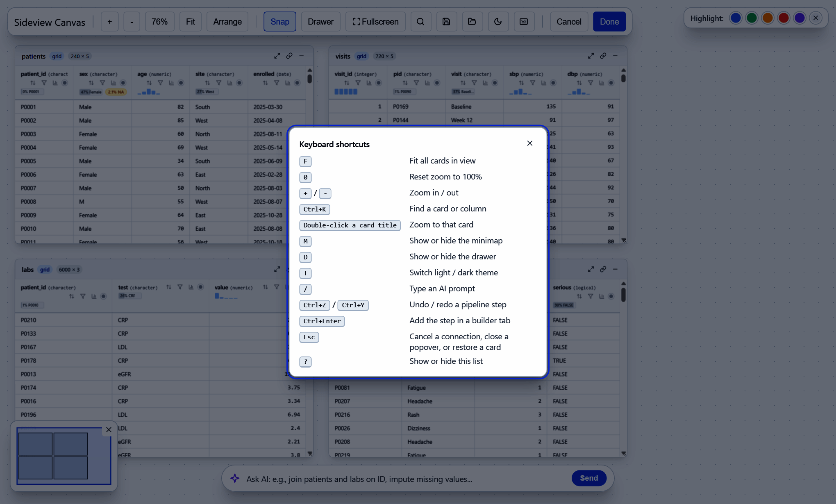Filter the labs test column
This screenshot has height=504, width=836.
180,287
